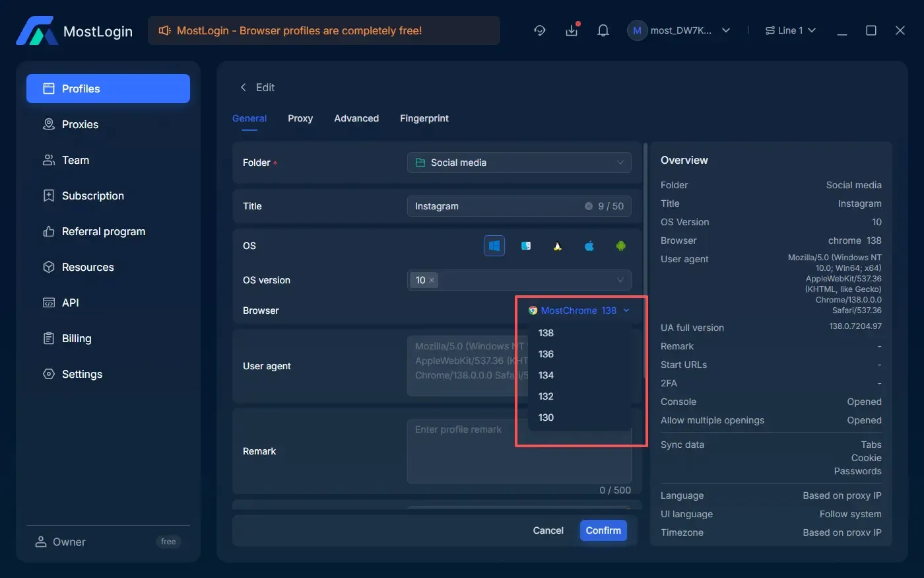This screenshot has width=924, height=578.
Task: Open Subscription in sidebar
Action: (x=108, y=196)
